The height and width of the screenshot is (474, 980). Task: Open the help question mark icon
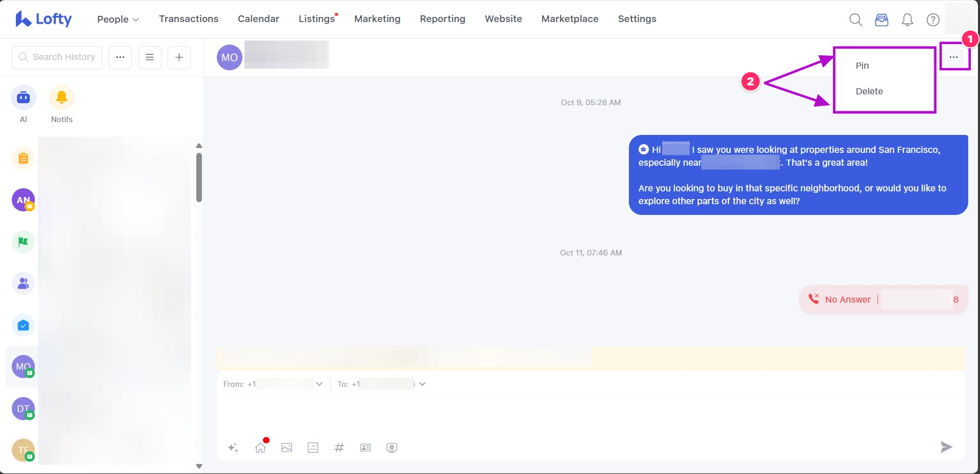933,20
